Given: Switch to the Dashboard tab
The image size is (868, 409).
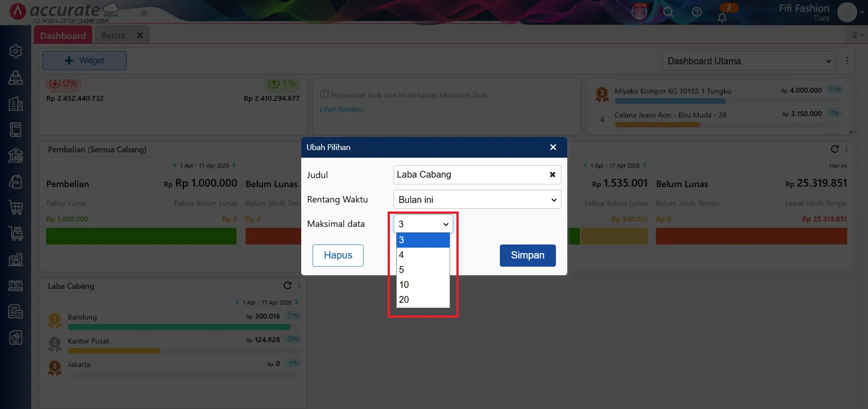Looking at the screenshot, I should 63,35.
